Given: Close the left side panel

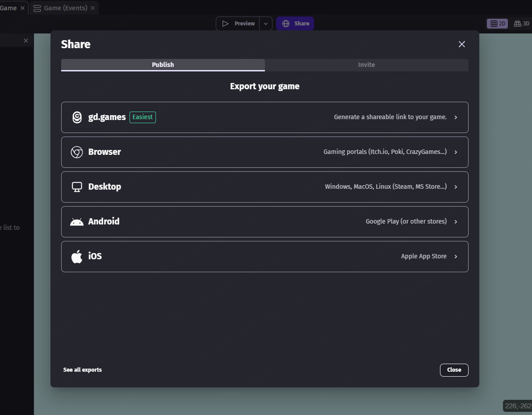Looking at the screenshot, I should [26, 41].
